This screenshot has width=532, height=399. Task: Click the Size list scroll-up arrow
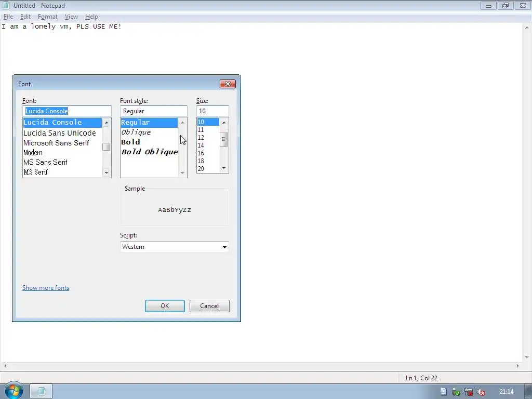224,122
